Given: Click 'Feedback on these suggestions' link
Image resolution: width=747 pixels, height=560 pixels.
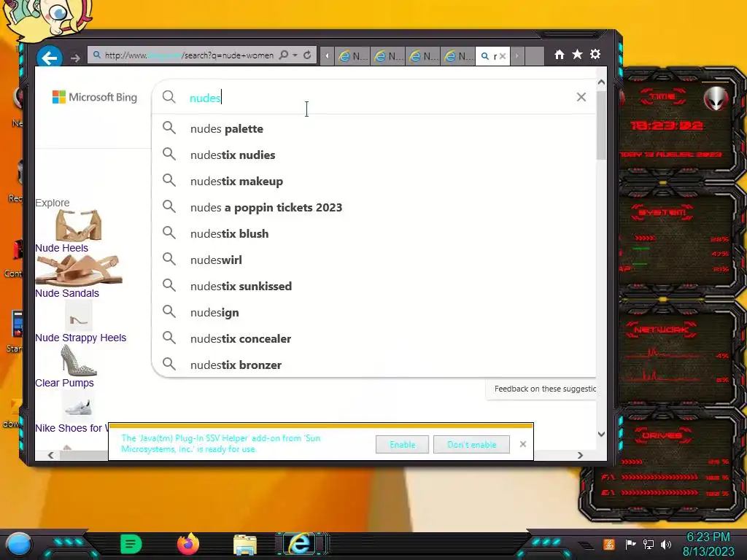Looking at the screenshot, I should pyautogui.click(x=545, y=389).
